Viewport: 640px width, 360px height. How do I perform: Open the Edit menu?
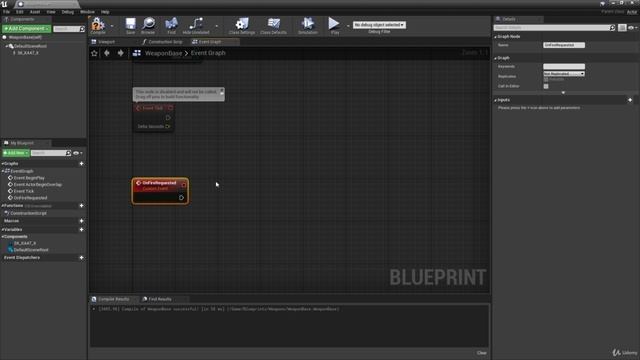tap(20, 12)
